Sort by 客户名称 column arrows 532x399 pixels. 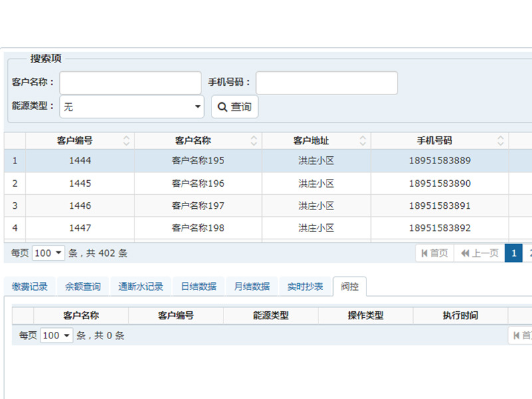(x=254, y=140)
